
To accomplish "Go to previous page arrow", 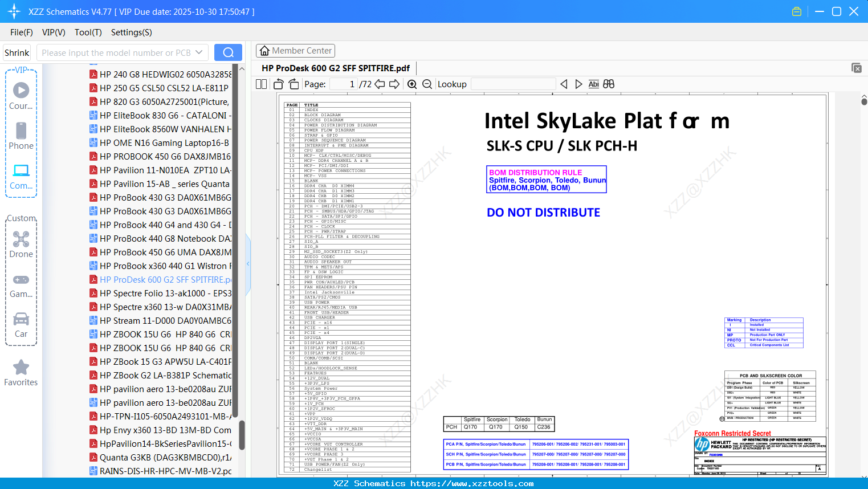I will point(380,84).
